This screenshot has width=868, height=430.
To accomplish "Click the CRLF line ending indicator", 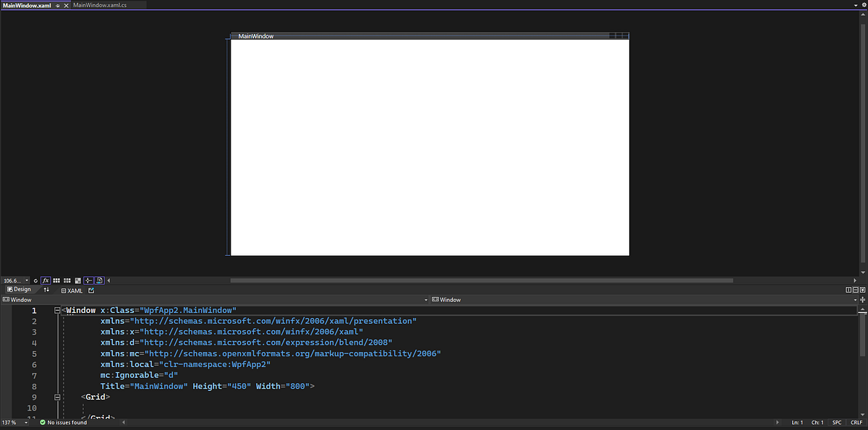I will [x=856, y=423].
